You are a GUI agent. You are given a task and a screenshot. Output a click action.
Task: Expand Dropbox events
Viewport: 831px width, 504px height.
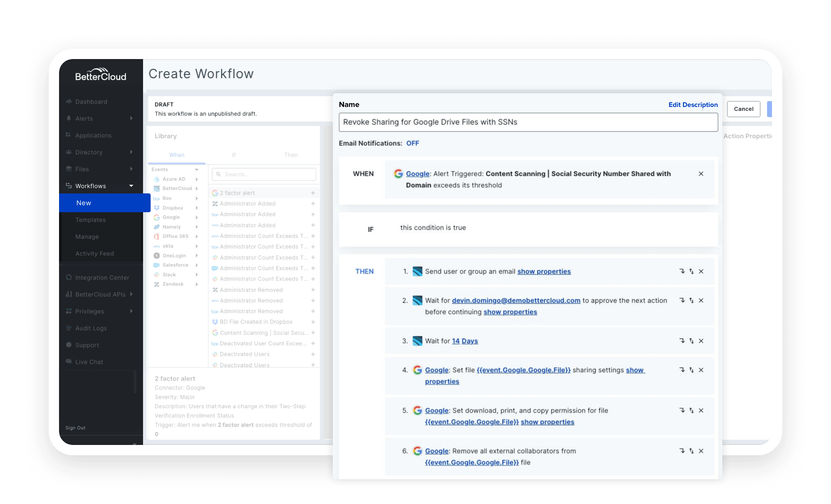click(196, 208)
